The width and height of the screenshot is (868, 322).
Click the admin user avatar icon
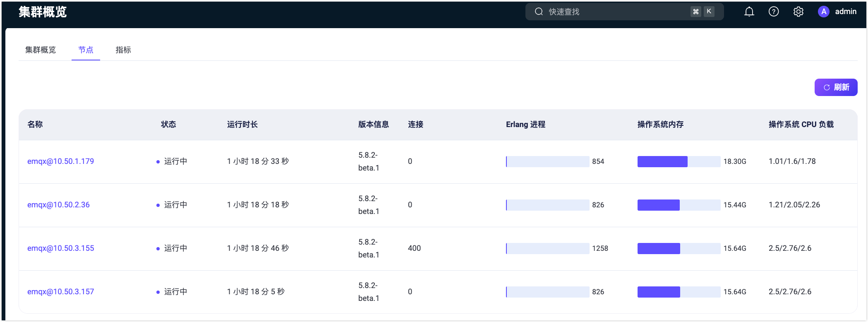823,12
